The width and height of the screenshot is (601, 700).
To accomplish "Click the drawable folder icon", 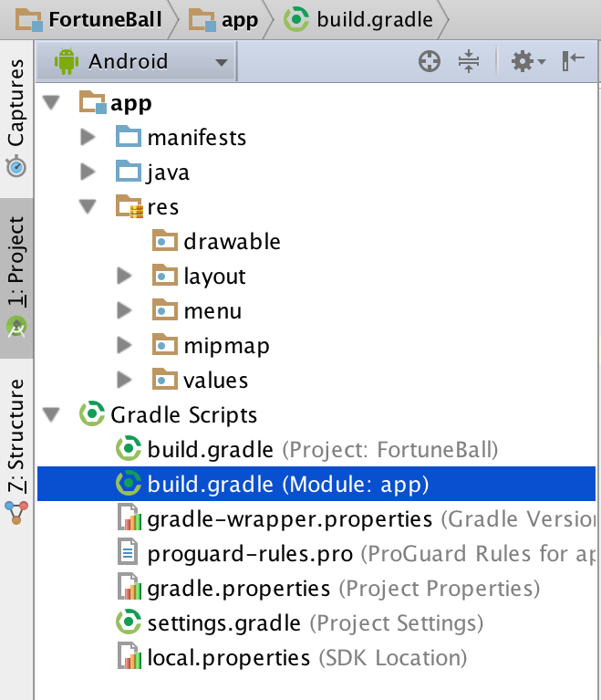I will (165, 241).
